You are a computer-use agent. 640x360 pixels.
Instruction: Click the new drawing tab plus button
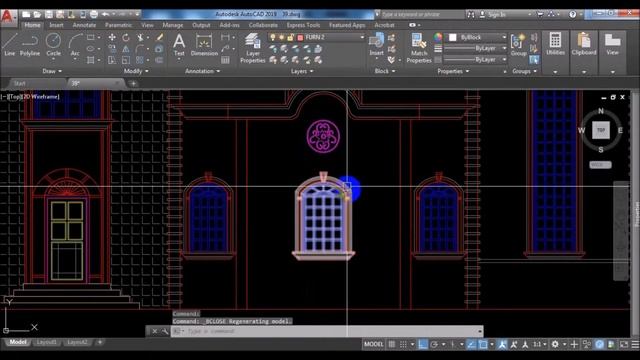[133, 84]
